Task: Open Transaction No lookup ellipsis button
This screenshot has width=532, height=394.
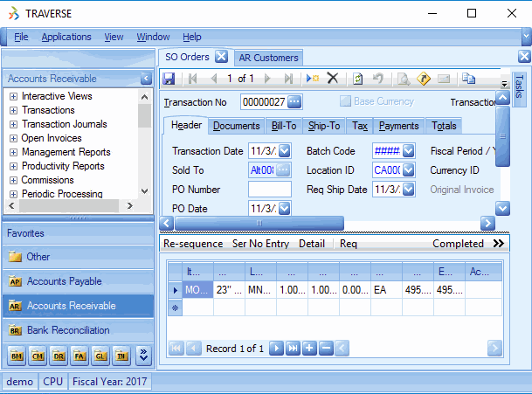Action: [294, 102]
